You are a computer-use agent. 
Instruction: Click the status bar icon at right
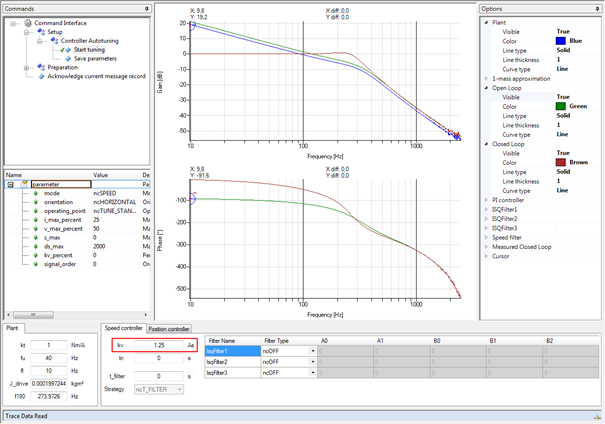(x=597, y=416)
